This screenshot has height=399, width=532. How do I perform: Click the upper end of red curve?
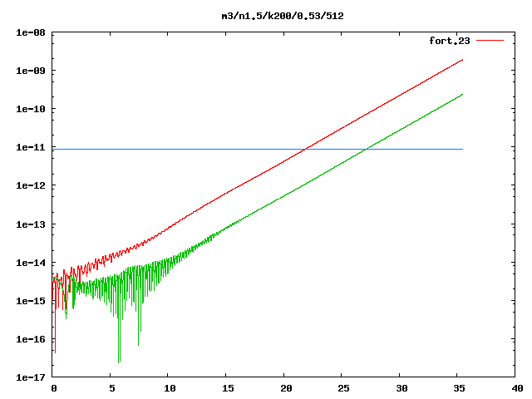pyautogui.click(x=462, y=60)
